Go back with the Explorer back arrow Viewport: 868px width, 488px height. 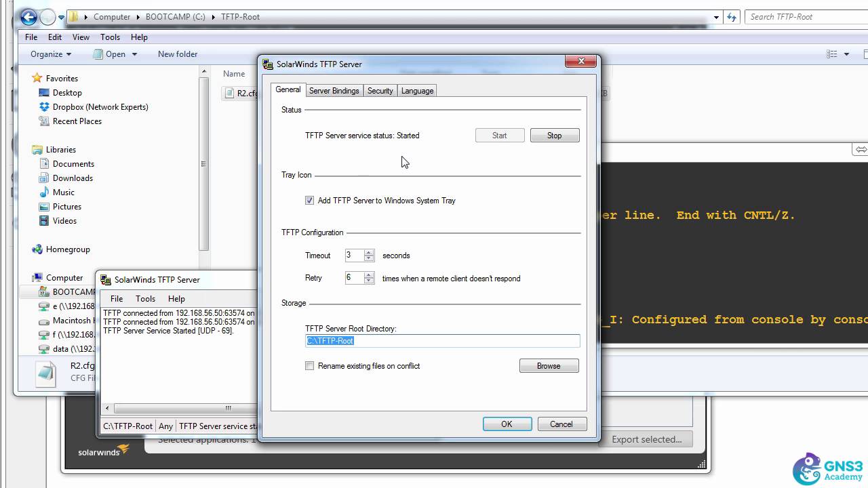coord(28,17)
